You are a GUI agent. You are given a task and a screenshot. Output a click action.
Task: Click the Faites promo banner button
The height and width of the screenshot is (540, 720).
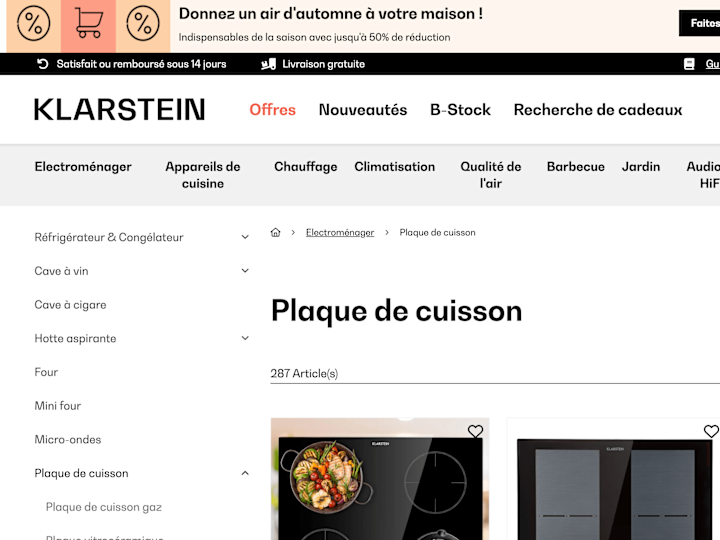coord(699,23)
